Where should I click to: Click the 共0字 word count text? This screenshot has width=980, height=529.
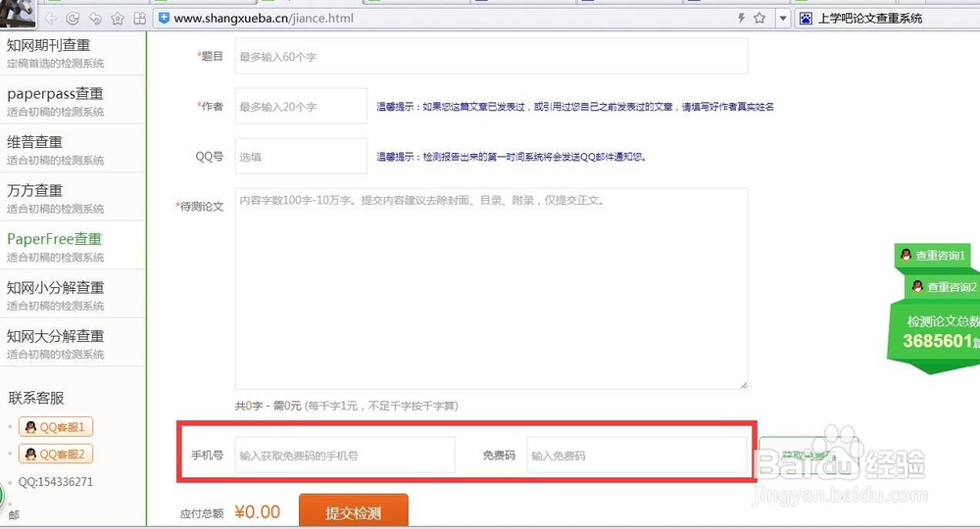tap(249, 406)
